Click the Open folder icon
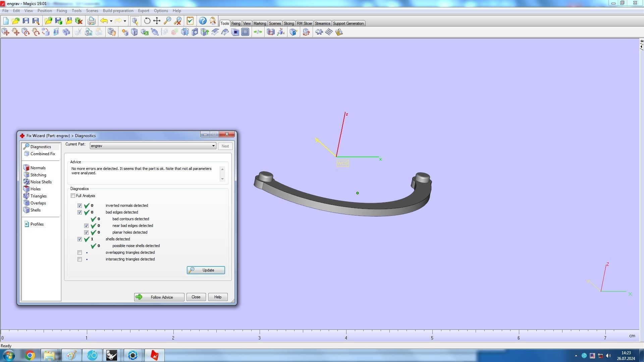The width and height of the screenshot is (644, 362). click(15, 21)
